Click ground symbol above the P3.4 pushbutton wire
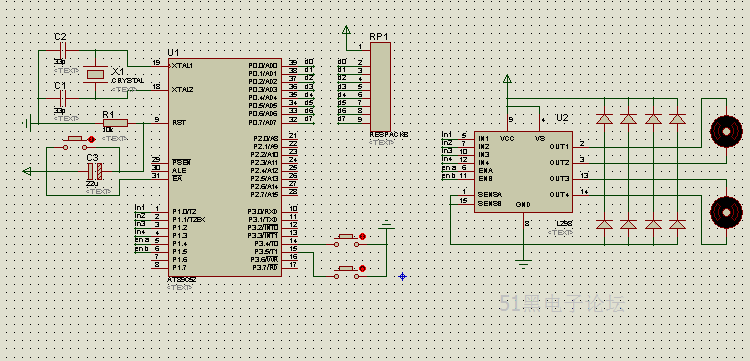 click(x=386, y=225)
